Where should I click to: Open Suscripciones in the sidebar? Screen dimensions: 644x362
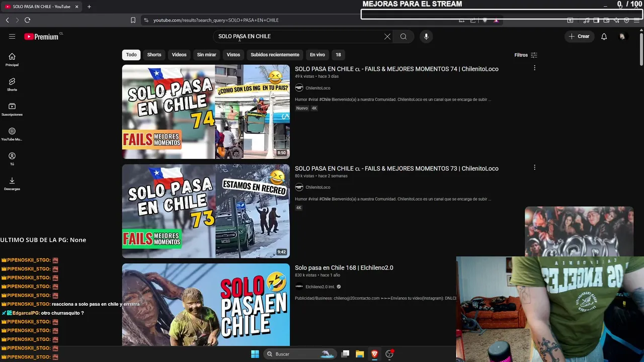click(12, 109)
